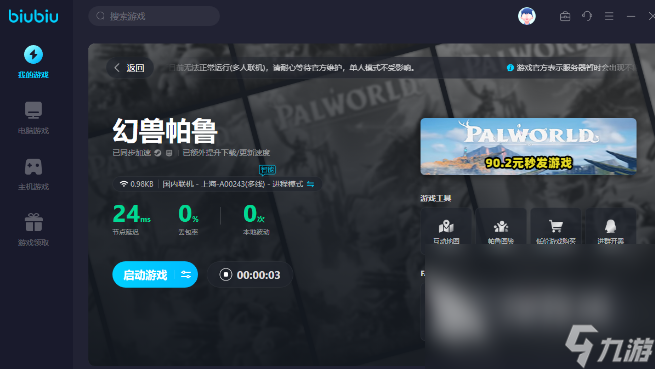Viewport: 655px width, 369px height.
Task: Open the shopping cart low-price purchase tool
Action: pos(556,226)
